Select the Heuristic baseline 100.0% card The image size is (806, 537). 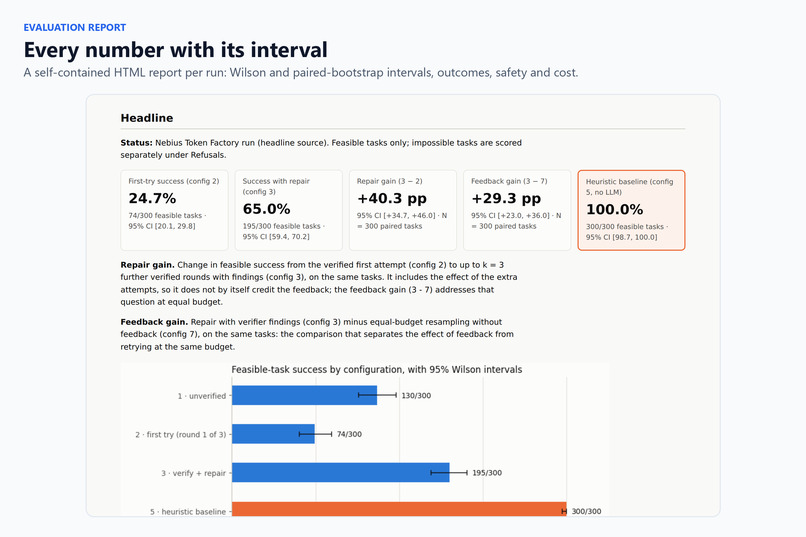point(631,210)
